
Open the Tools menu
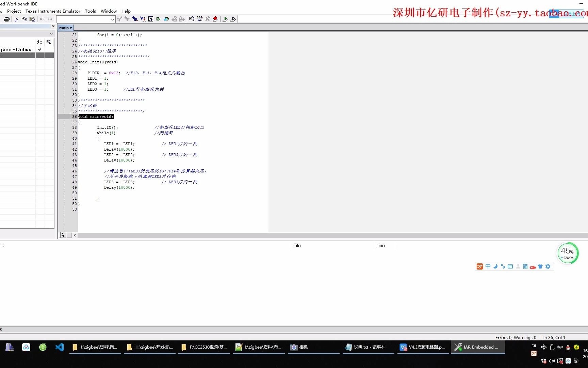coord(91,11)
